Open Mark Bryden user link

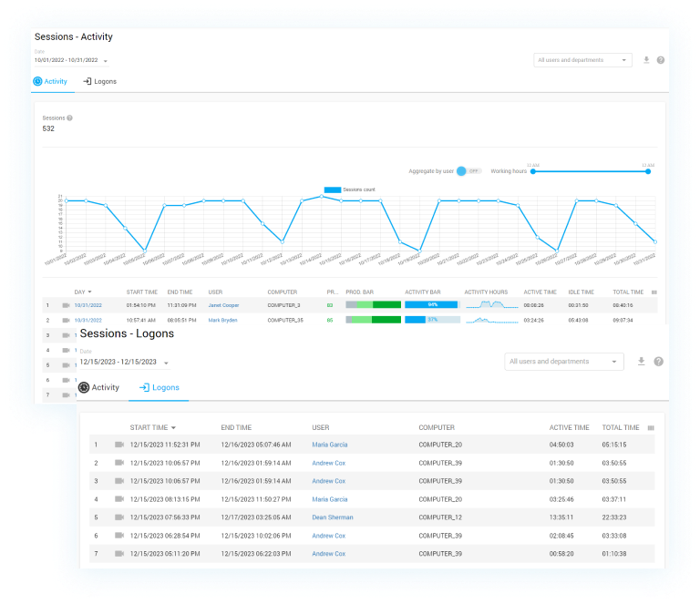pos(223,320)
